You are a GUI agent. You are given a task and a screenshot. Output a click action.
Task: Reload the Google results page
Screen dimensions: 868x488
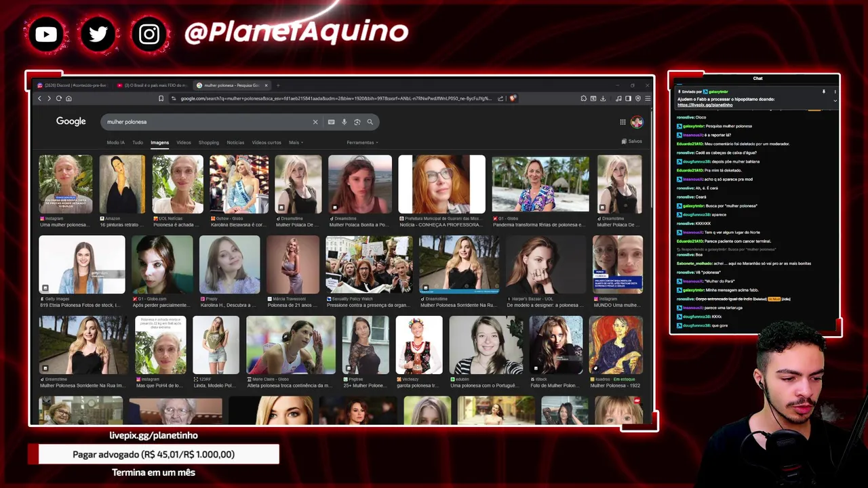58,98
